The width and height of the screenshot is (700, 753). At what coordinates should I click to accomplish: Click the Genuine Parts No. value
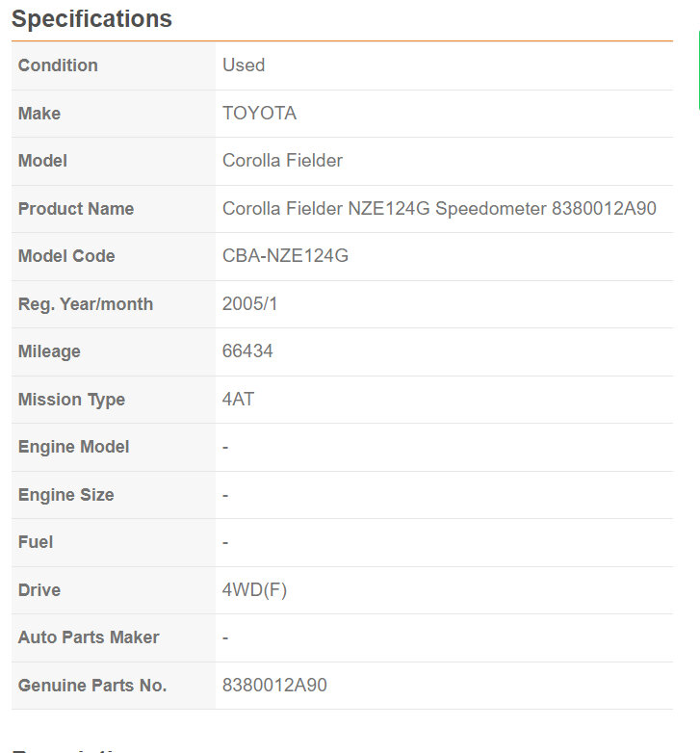pos(274,686)
